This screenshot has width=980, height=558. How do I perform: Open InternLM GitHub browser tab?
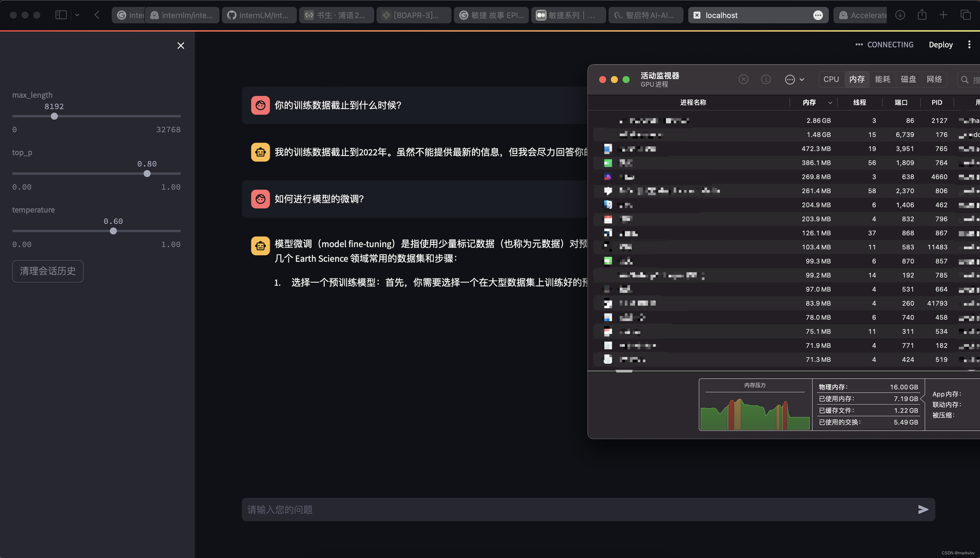pyautogui.click(x=259, y=15)
